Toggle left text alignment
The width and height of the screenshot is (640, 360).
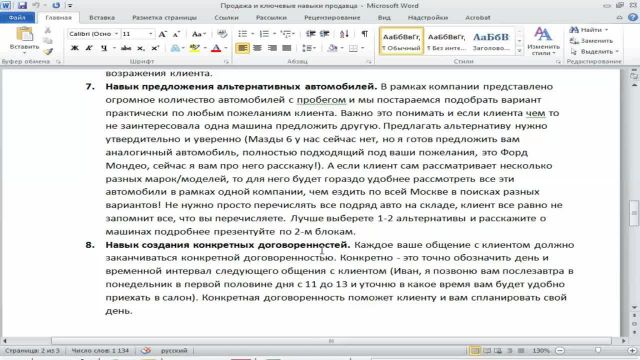242,48
